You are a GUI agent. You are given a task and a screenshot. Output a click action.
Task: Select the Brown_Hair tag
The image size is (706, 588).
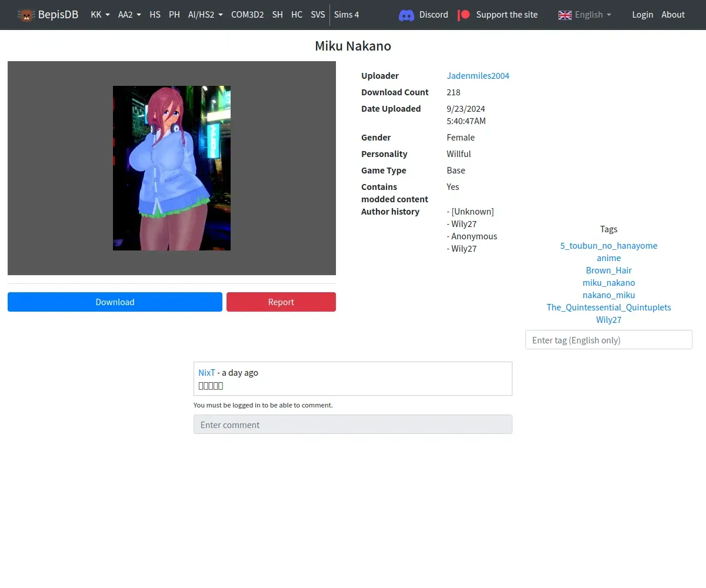609,270
